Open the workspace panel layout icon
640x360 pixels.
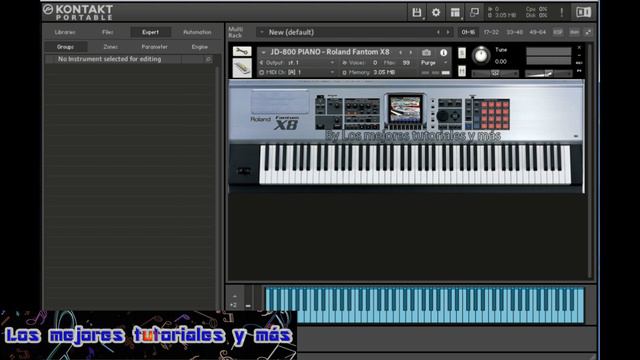coord(455,13)
